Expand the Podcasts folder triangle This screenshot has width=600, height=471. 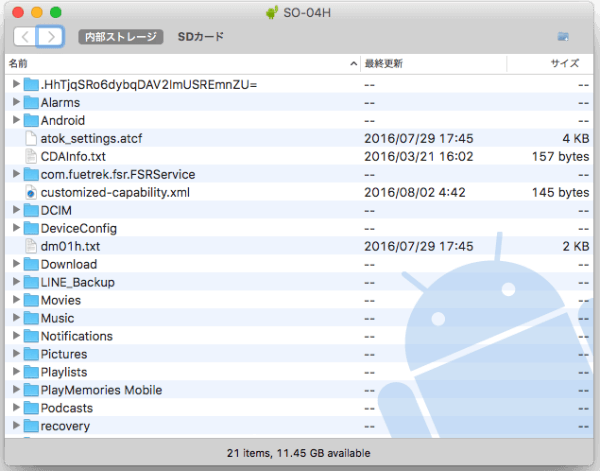(16, 407)
